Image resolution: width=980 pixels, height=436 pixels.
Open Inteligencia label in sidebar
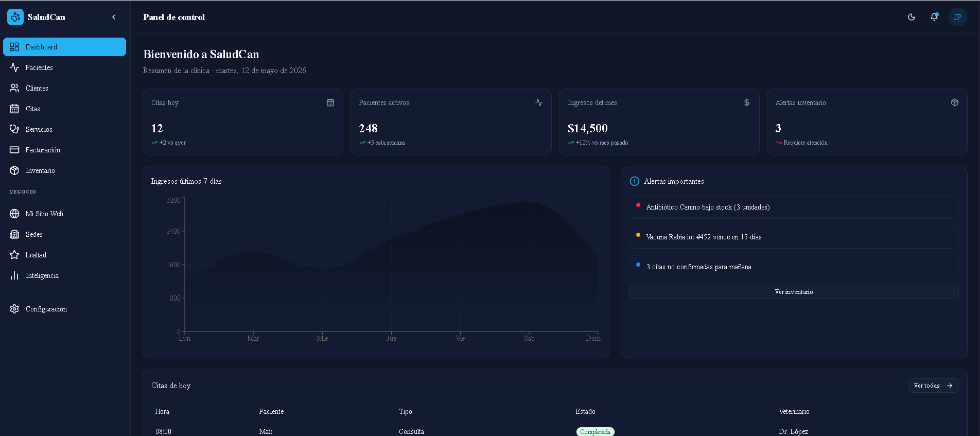coord(42,275)
